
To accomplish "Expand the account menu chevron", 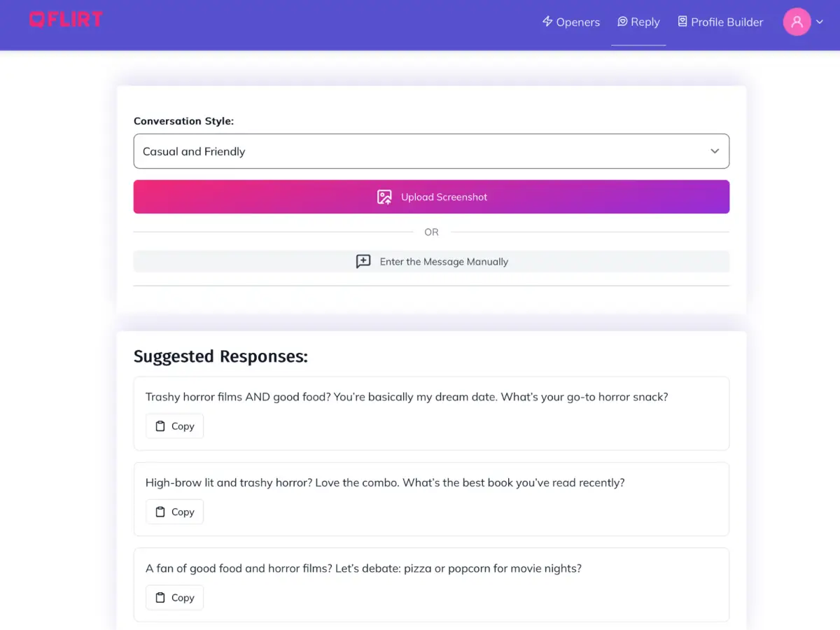I will 820,22.
